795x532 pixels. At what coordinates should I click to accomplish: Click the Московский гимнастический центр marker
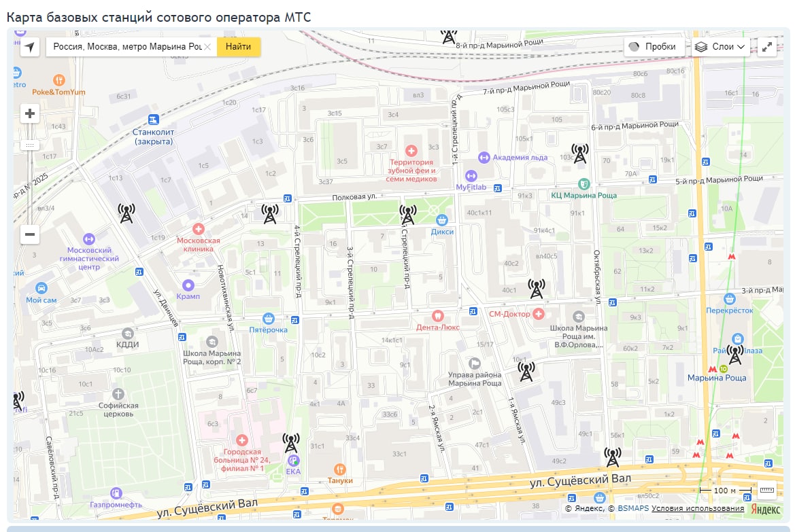click(88, 238)
